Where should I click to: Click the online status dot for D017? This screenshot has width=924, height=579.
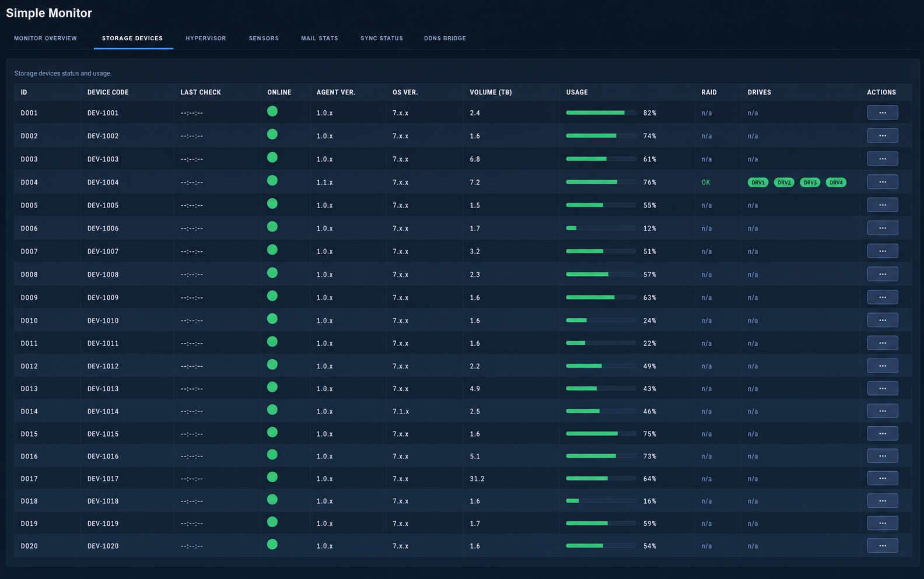pyautogui.click(x=272, y=477)
